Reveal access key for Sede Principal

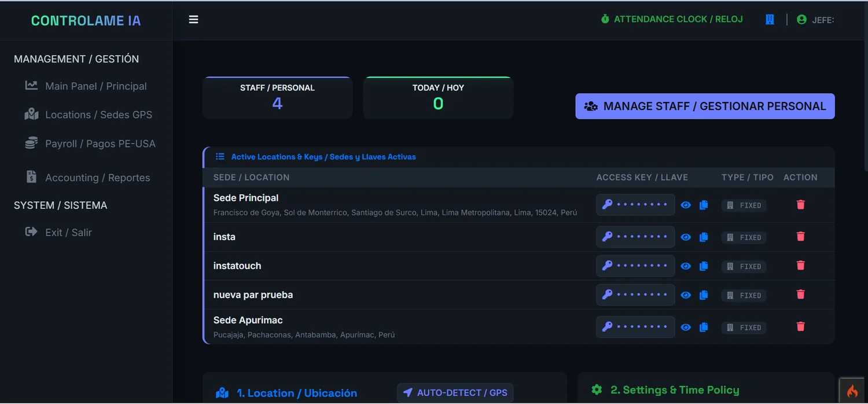click(x=686, y=205)
